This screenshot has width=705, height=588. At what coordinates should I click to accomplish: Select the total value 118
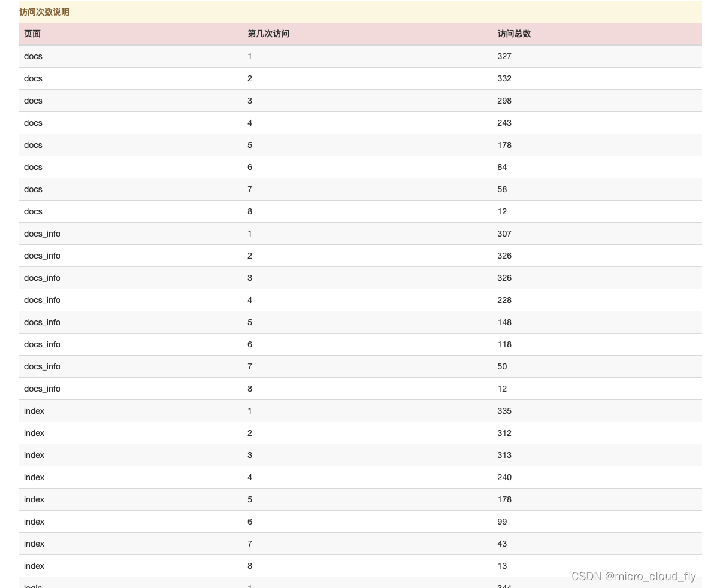click(504, 344)
